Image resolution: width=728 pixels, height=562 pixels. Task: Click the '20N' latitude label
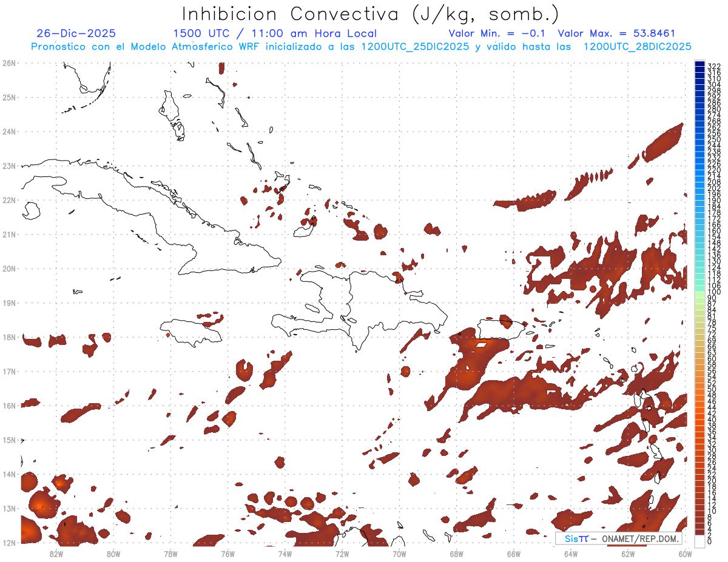(x=9, y=269)
